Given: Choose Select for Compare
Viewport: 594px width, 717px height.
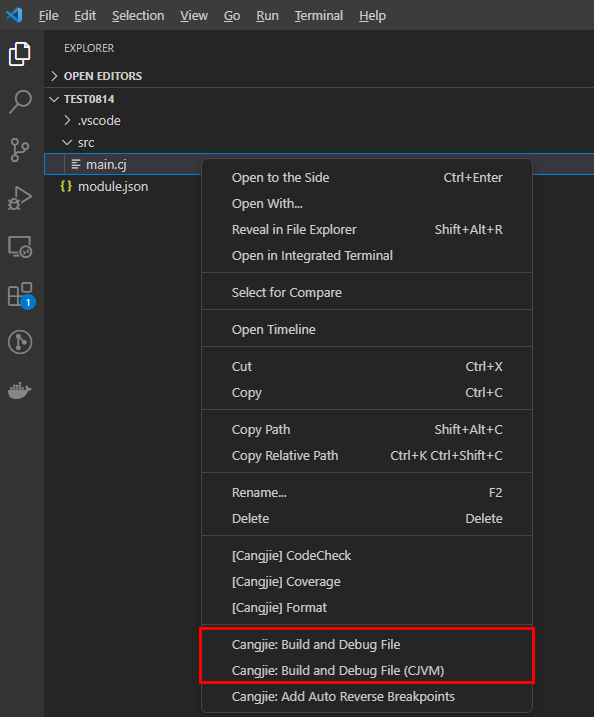Looking at the screenshot, I should (367, 293).
